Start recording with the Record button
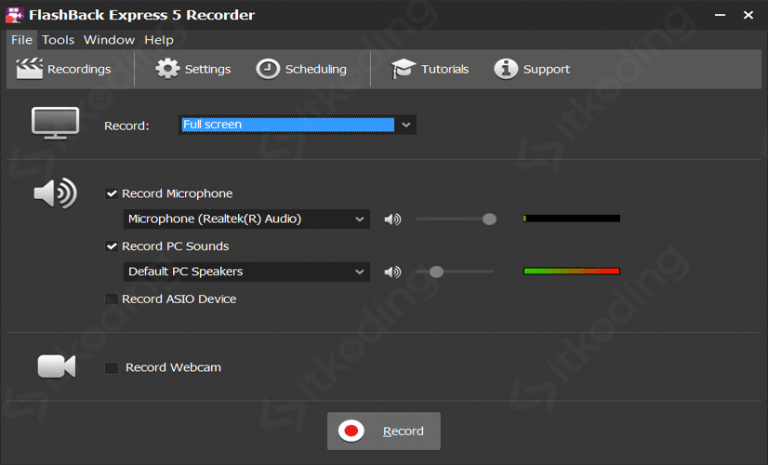Image resolution: width=768 pixels, height=465 pixels. click(x=384, y=431)
